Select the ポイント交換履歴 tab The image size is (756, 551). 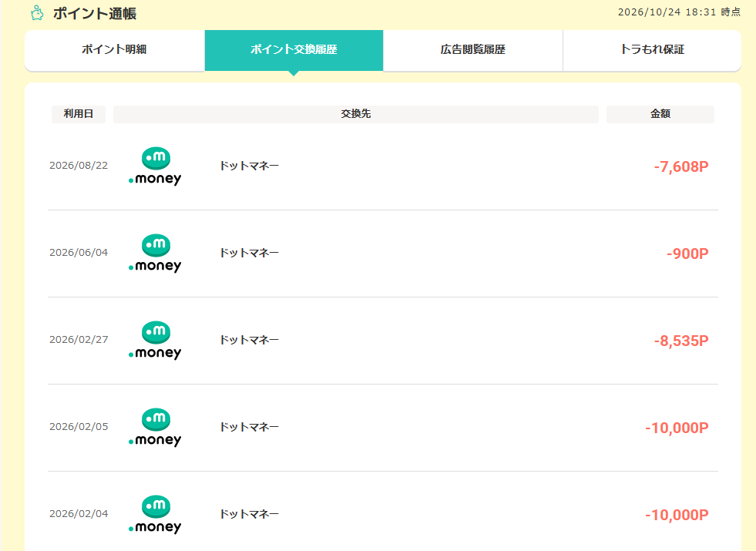tap(294, 50)
